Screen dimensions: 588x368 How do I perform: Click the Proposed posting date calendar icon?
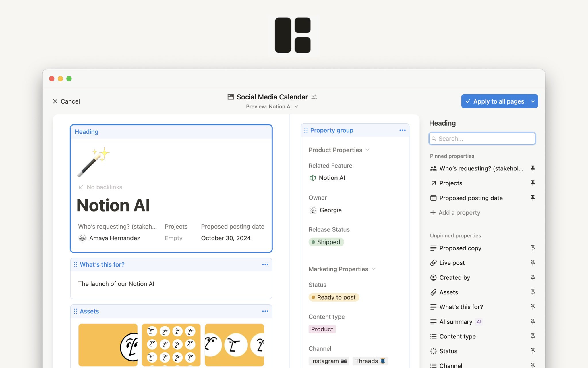[x=433, y=198]
